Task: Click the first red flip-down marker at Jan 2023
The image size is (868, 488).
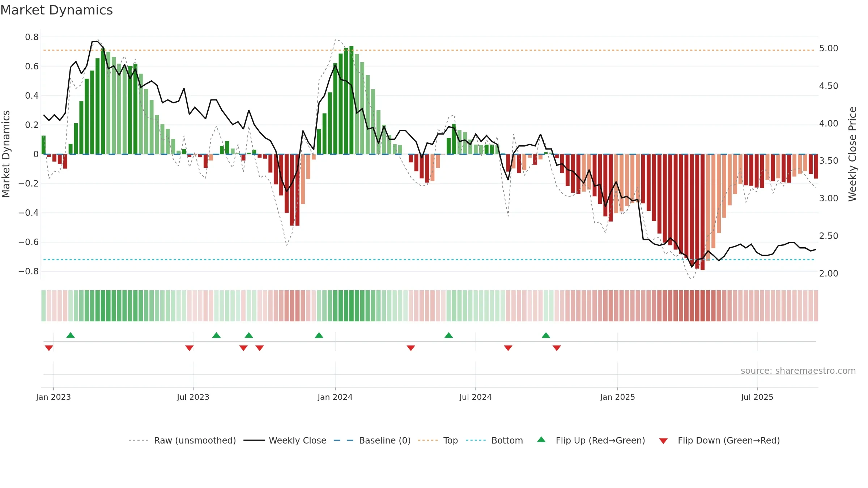Action: [x=49, y=348]
